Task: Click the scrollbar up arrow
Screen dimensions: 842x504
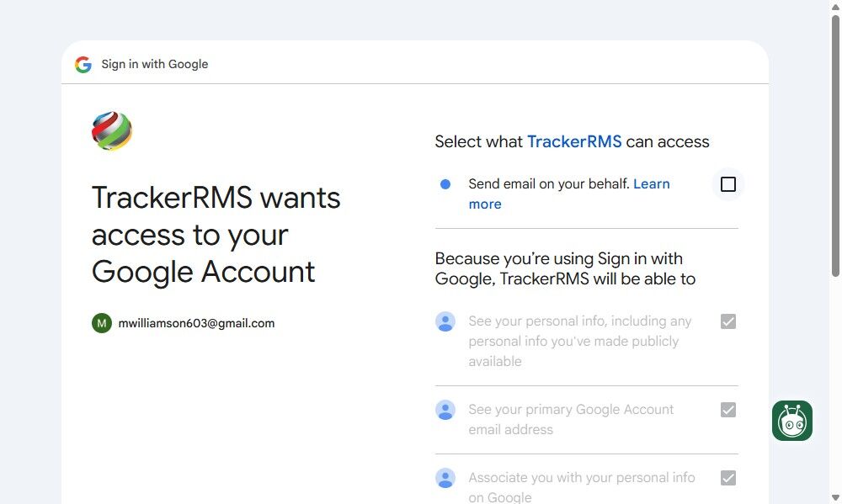Action: click(x=835, y=7)
